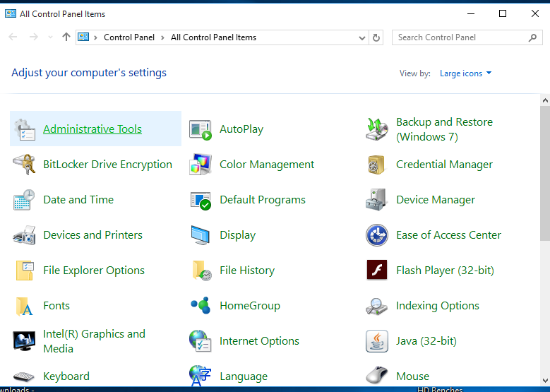
Task: Open the Color Management monitor icon
Action: tap(201, 165)
